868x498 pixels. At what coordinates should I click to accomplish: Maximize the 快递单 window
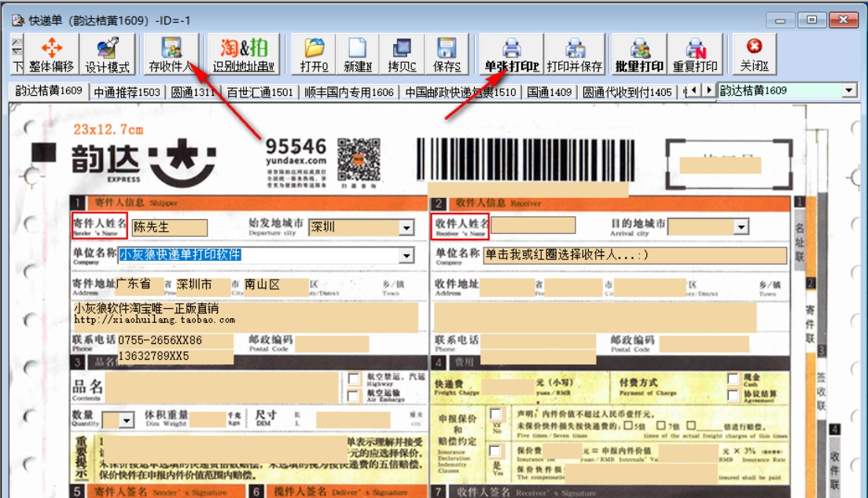click(x=811, y=20)
